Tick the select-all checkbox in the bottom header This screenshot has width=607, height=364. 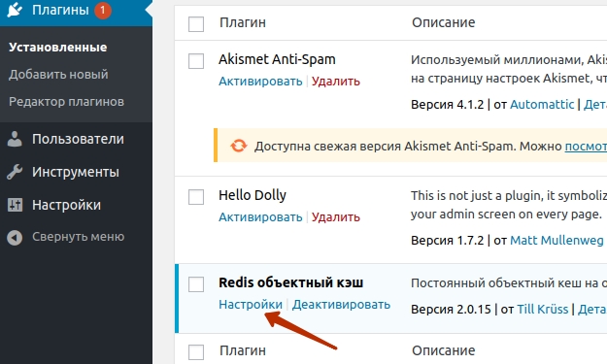coord(196,352)
